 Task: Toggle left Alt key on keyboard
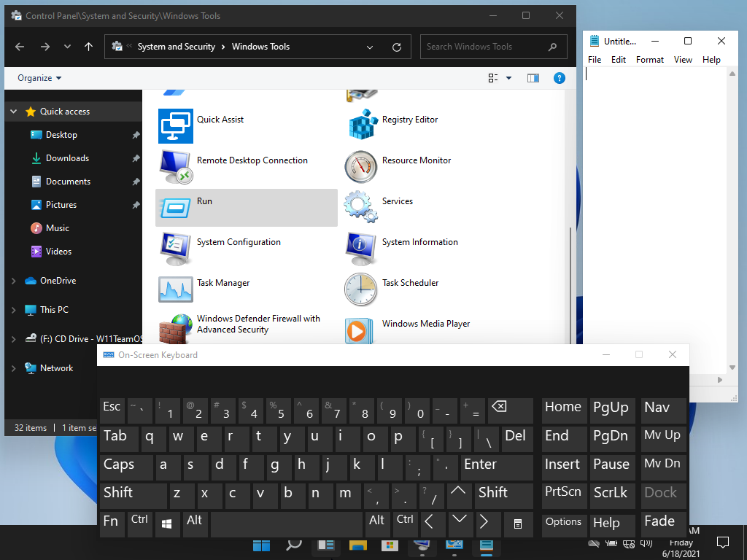coord(195,524)
